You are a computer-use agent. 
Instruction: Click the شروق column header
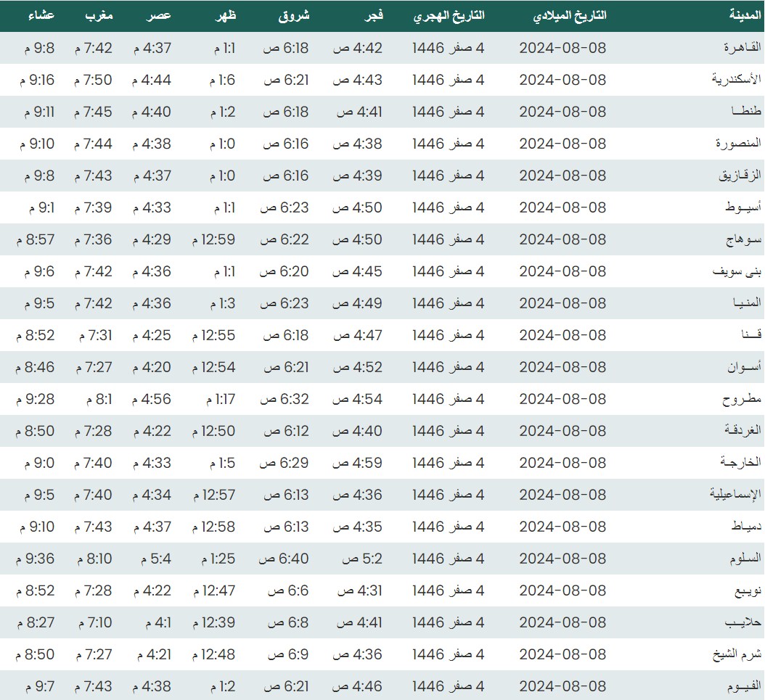pyautogui.click(x=293, y=15)
